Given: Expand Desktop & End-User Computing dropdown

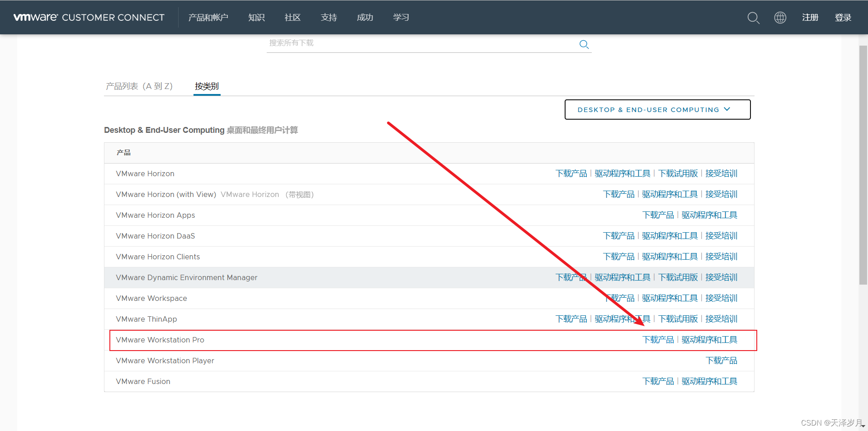Looking at the screenshot, I should (658, 110).
